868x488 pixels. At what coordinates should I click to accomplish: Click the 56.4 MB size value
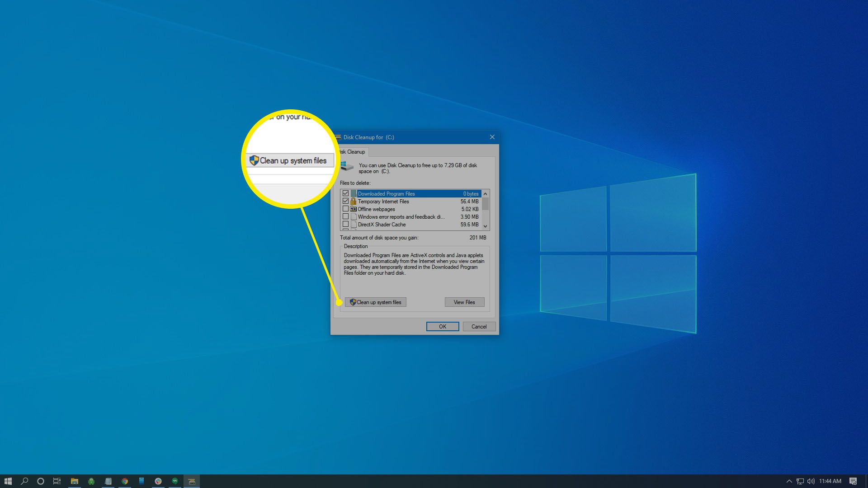coord(469,202)
